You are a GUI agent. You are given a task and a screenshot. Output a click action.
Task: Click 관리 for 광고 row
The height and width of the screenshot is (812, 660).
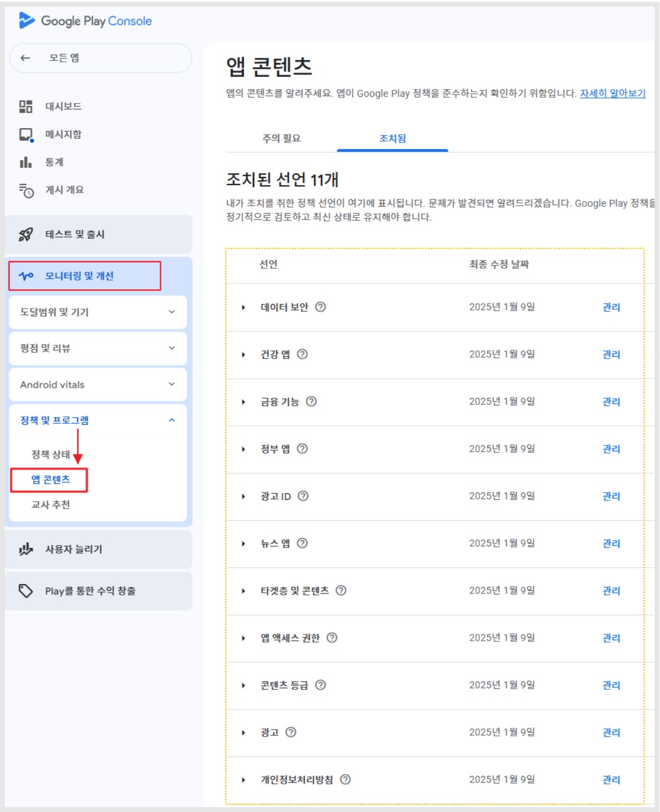coord(611,732)
